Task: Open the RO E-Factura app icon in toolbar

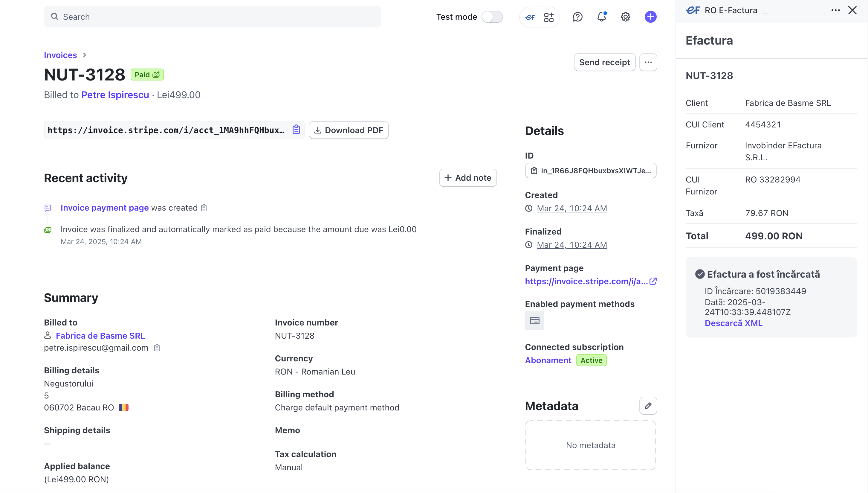Action: (530, 17)
